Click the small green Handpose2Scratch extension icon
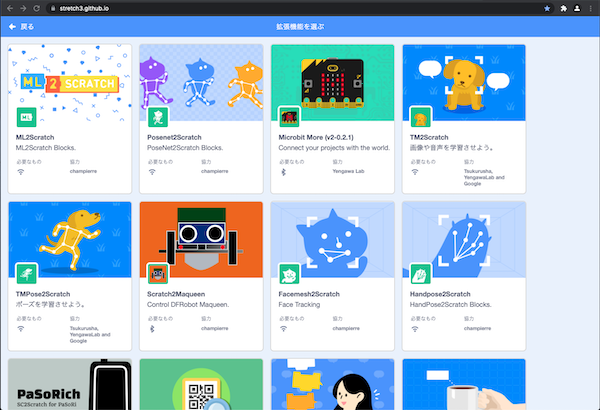 [421, 274]
